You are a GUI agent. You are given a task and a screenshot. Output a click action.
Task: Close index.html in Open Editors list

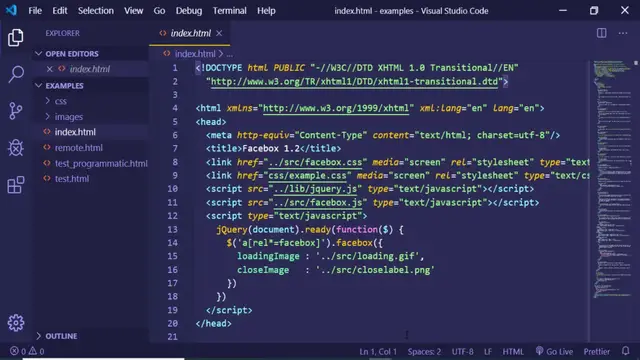49,69
